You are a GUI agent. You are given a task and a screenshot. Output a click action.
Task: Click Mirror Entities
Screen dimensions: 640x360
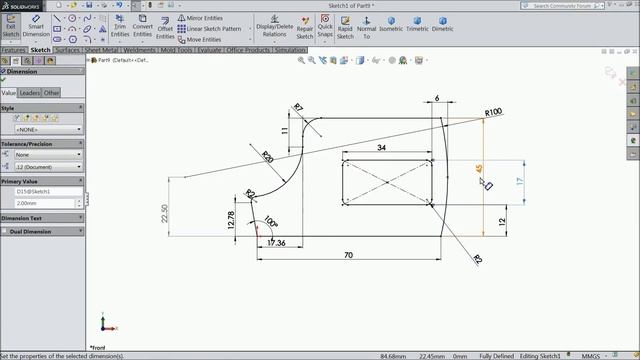point(200,18)
